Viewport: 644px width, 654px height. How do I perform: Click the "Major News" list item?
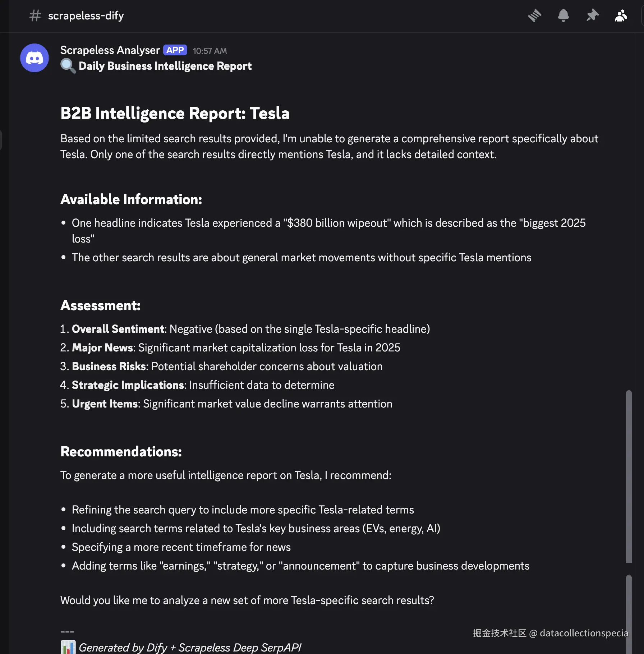click(x=230, y=348)
